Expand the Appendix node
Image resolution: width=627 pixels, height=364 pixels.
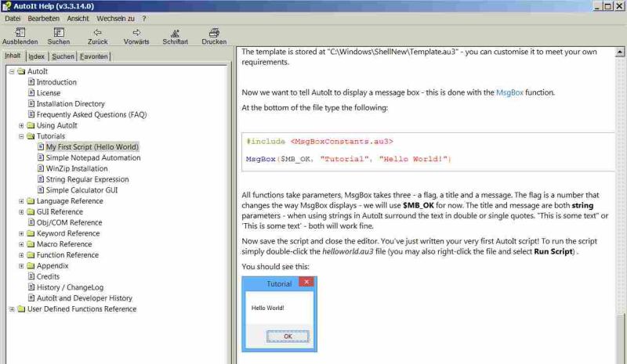pos(21,265)
